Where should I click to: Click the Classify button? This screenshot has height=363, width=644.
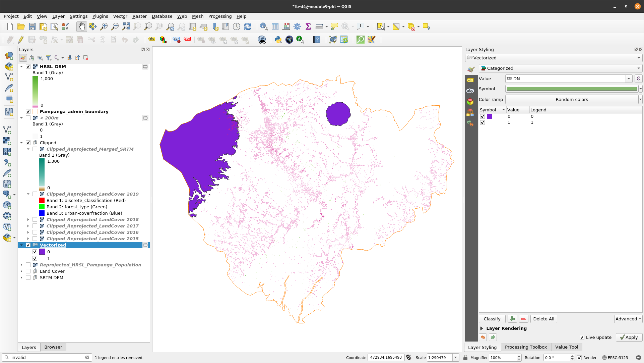tap(492, 319)
